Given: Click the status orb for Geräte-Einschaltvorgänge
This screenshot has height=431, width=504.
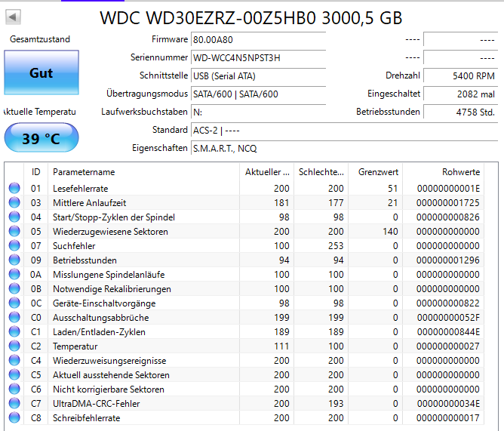Looking at the screenshot, I should pyautogui.click(x=14, y=303).
